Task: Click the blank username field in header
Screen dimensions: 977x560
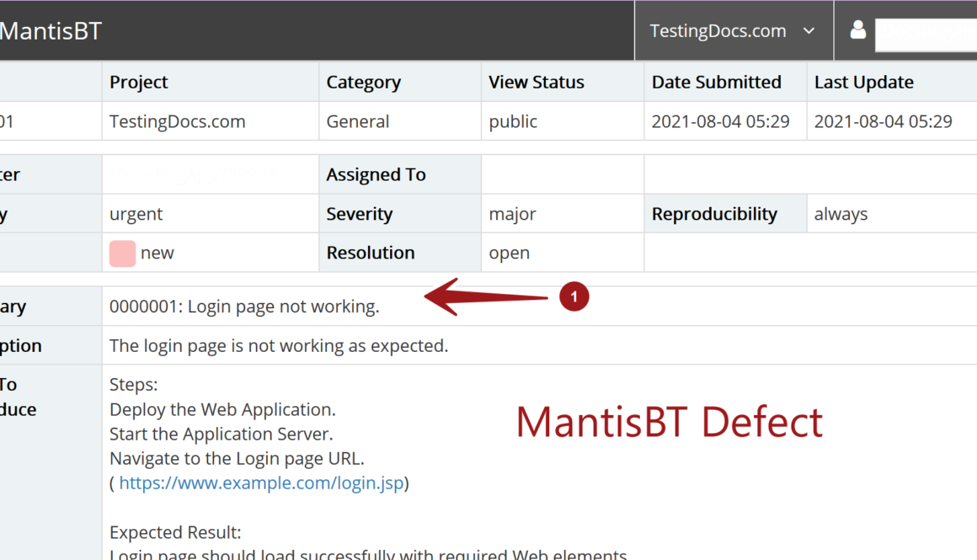Action: [x=925, y=35]
